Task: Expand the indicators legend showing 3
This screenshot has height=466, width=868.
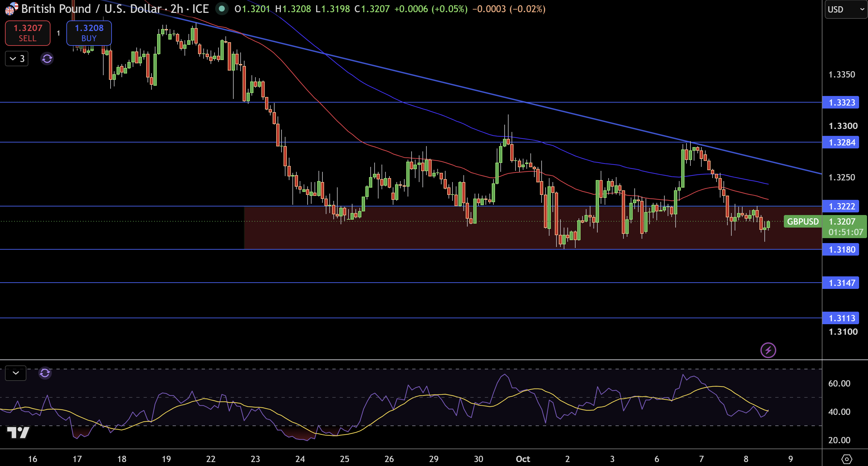Action: [17, 59]
